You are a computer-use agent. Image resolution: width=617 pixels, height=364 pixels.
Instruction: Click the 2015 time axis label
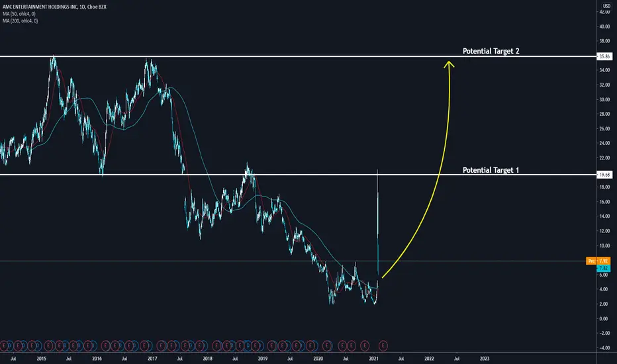(41, 359)
